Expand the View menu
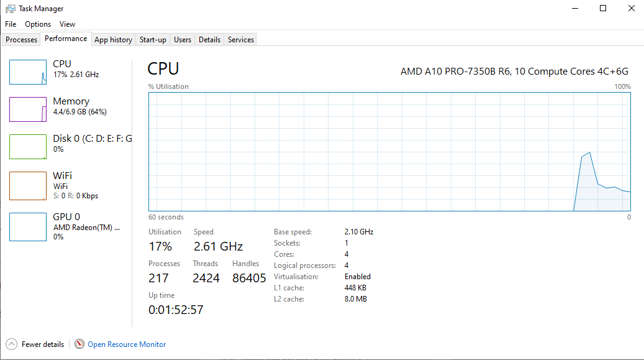 pos(67,24)
